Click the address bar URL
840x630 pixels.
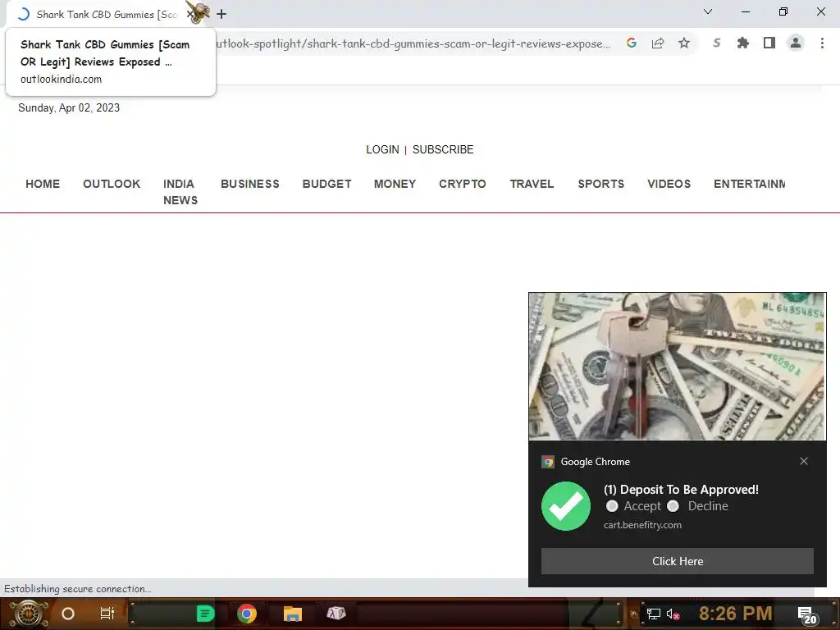pyautogui.click(x=413, y=43)
